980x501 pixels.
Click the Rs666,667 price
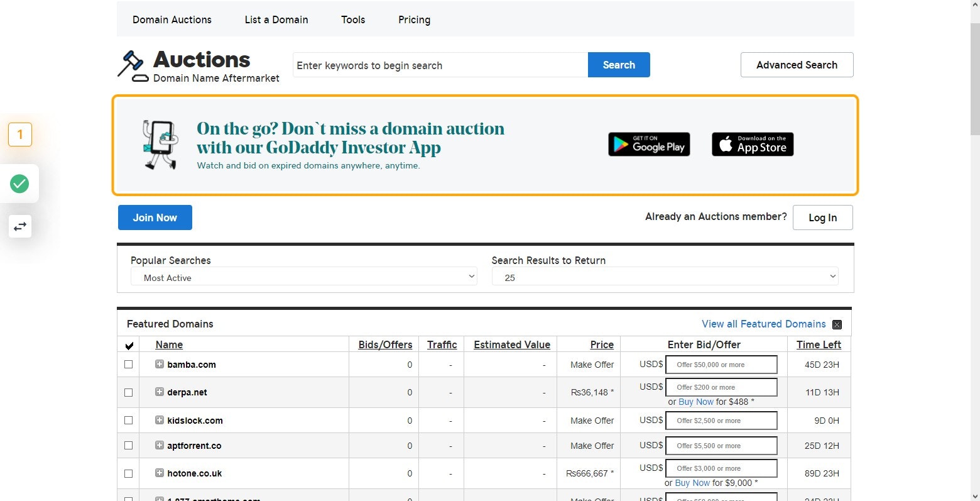click(590, 473)
